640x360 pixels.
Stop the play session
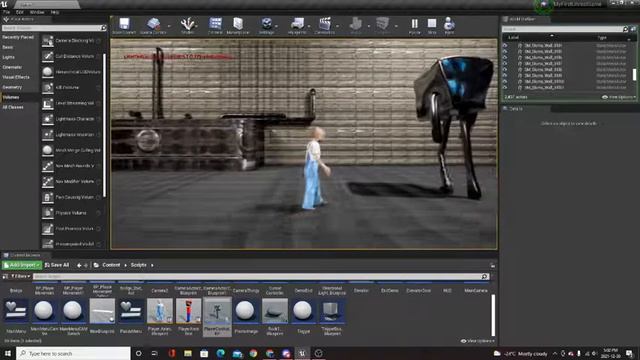click(x=432, y=24)
